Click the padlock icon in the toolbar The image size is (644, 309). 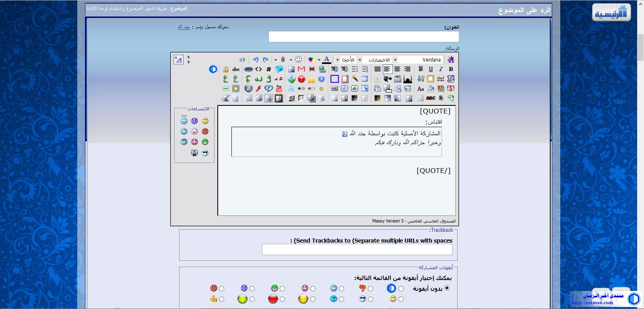[x=225, y=69]
